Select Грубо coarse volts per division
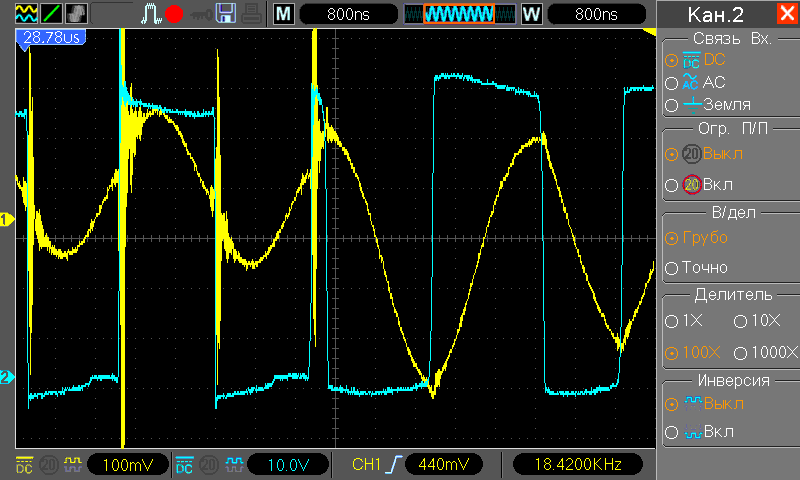This screenshot has height=480, width=800. (x=696, y=238)
